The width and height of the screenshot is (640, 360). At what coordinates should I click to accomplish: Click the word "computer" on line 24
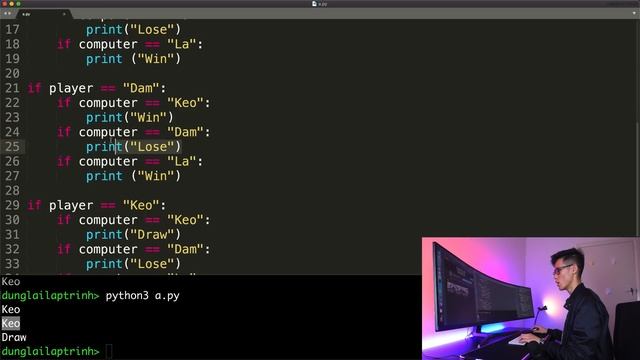tap(108, 133)
